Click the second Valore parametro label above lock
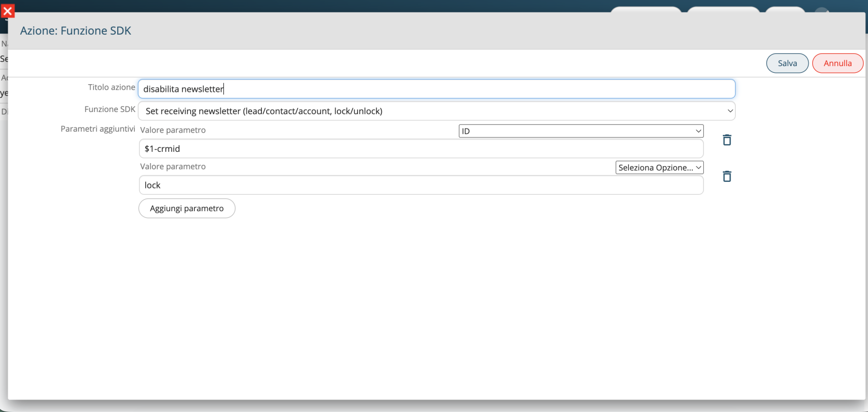This screenshot has width=868, height=412. pos(173,166)
